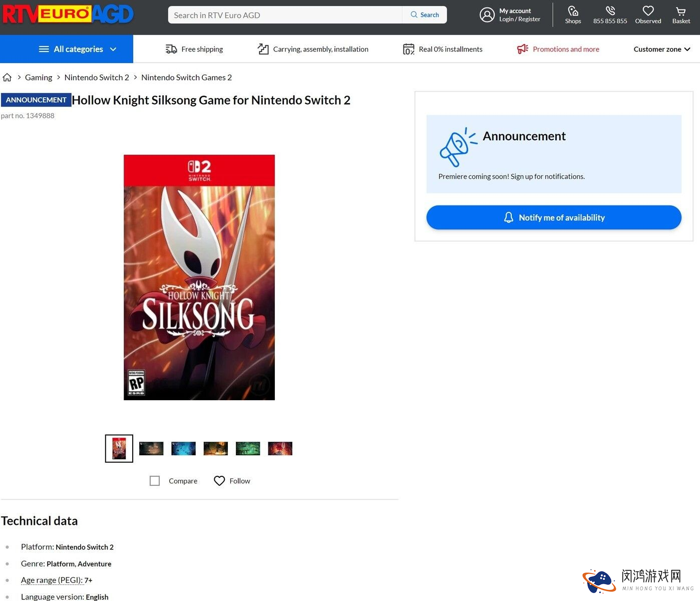Click the Login / Register link

pos(520,19)
